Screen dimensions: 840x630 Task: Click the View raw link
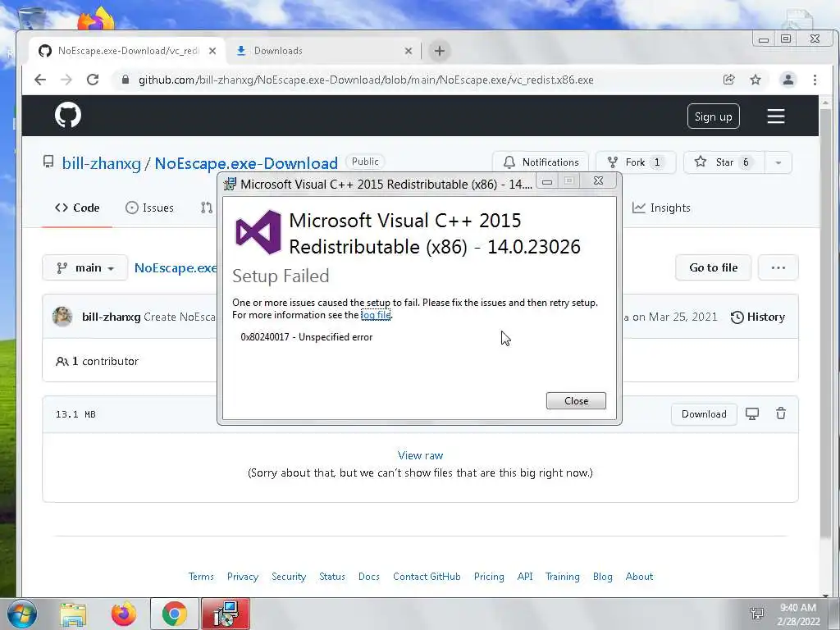pyautogui.click(x=420, y=455)
